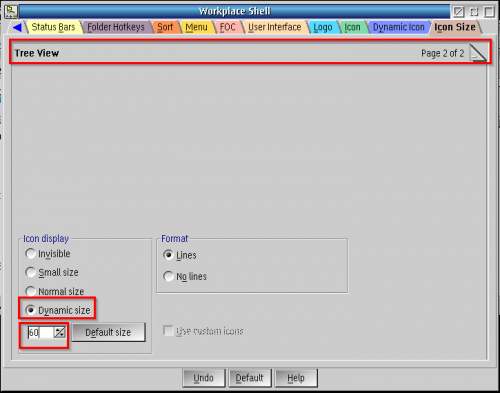
Task: Open Help for this page
Action: tap(296, 378)
